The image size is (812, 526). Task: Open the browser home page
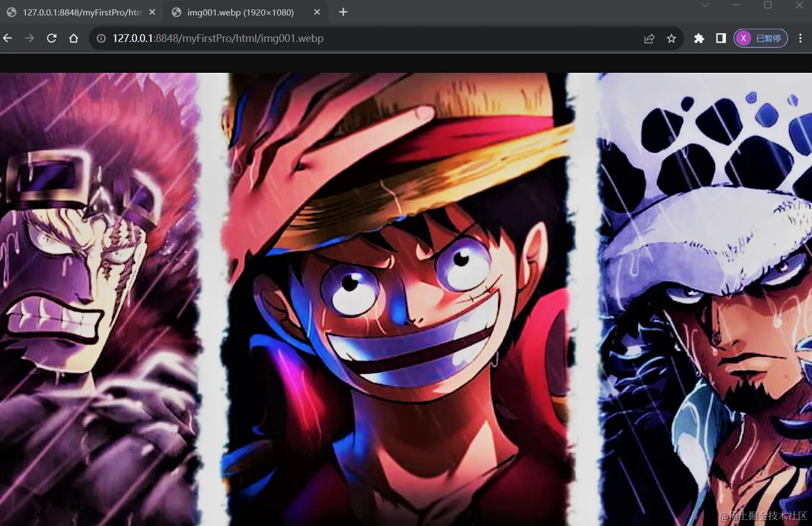pyautogui.click(x=73, y=38)
